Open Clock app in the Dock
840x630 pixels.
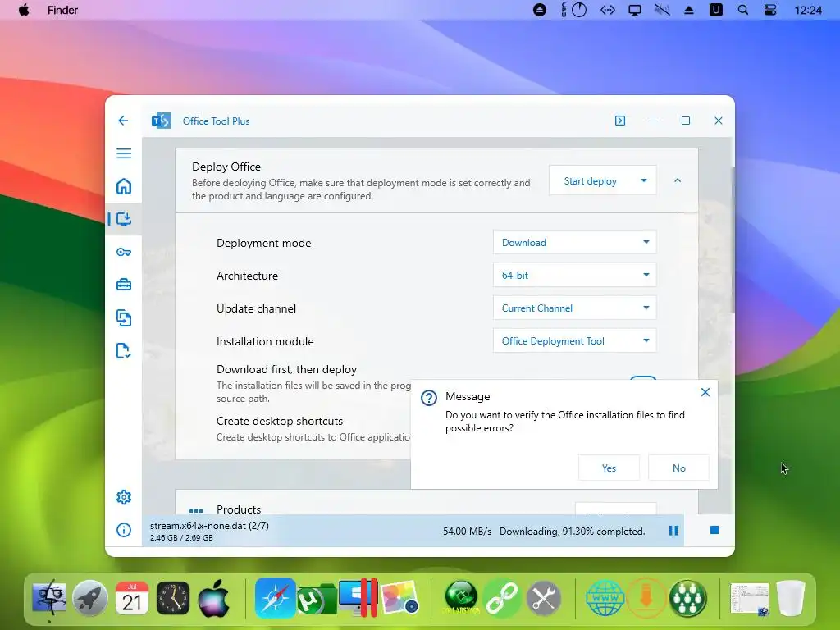point(172,598)
